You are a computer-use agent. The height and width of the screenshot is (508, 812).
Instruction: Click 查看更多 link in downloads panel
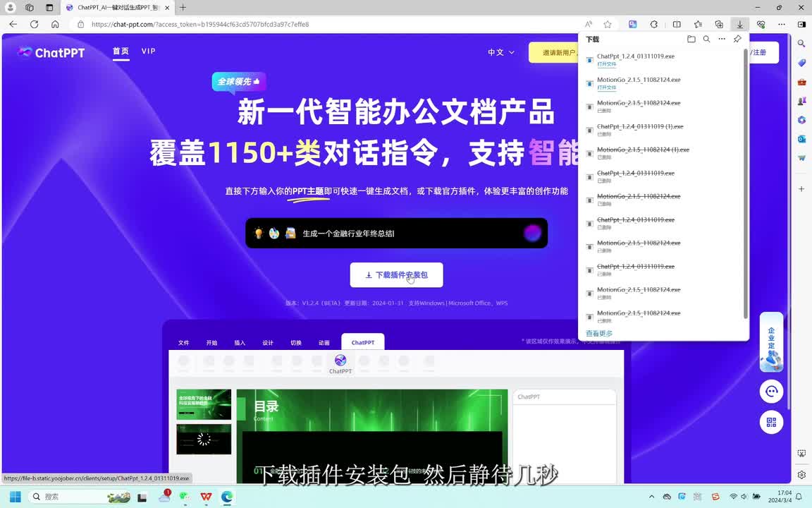click(x=599, y=334)
